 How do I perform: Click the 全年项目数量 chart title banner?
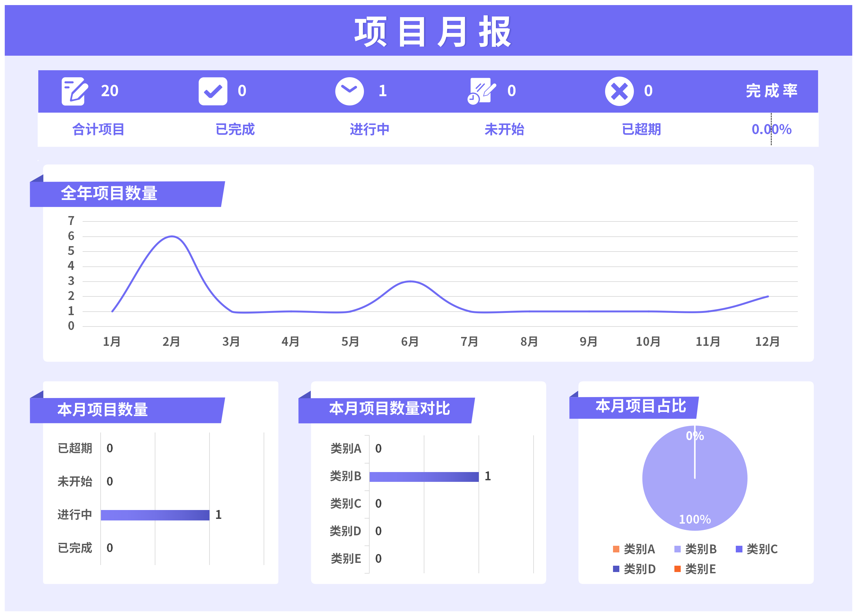(109, 193)
